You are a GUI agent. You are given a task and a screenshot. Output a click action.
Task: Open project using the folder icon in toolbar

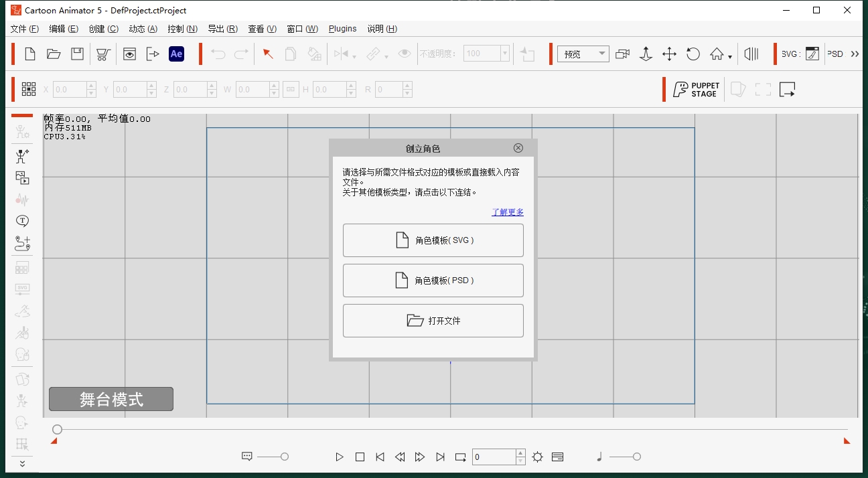click(54, 54)
